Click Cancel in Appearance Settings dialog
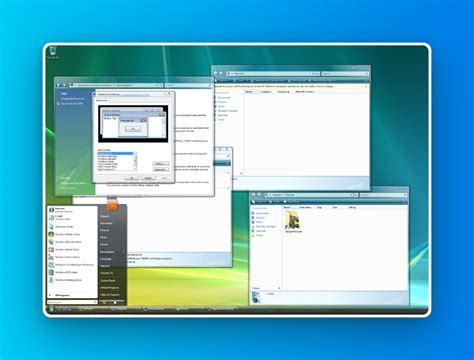 click(x=148, y=178)
